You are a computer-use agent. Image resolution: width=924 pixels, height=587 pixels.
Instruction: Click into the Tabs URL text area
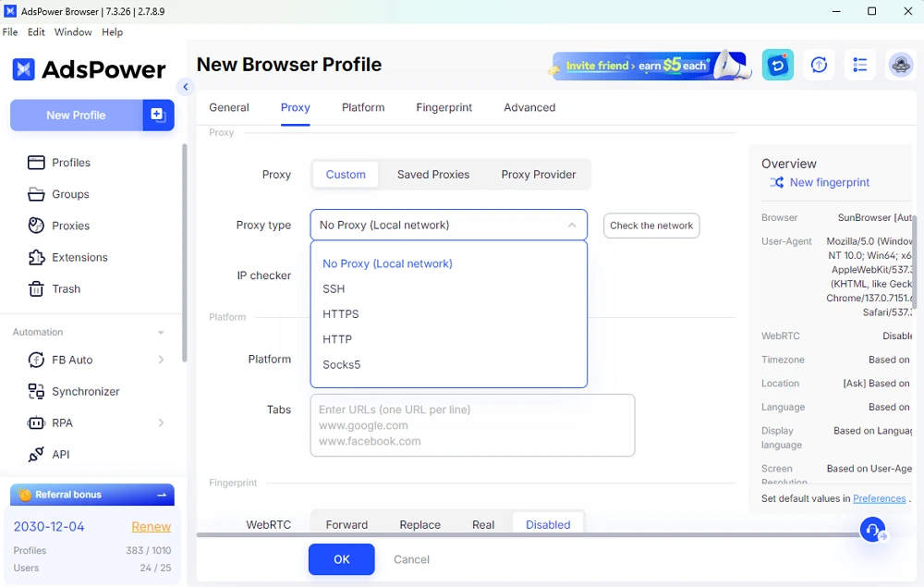[x=472, y=425]
